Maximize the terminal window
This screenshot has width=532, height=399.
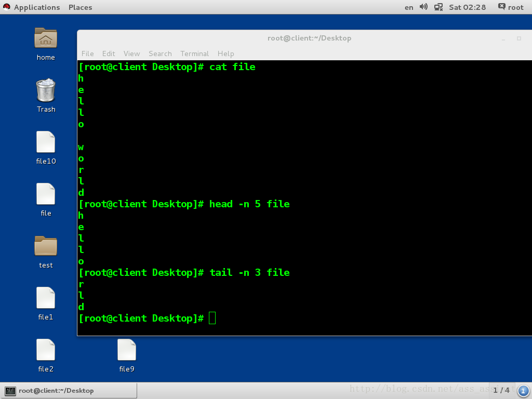pos(519,38)
